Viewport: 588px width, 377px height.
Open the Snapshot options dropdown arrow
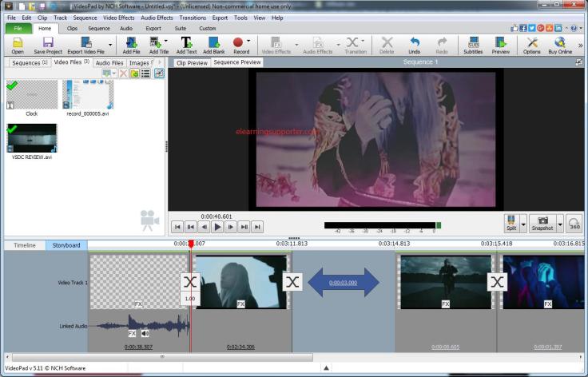coord(560,224)
